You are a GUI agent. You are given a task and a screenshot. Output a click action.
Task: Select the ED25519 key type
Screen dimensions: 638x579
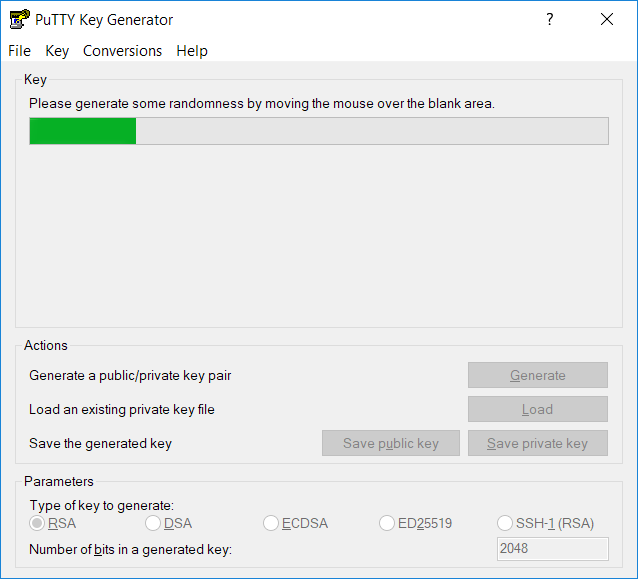(415, 523)
